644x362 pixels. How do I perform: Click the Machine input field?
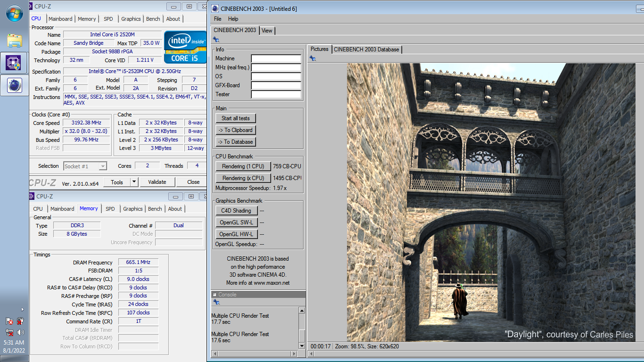coord(276,59)
